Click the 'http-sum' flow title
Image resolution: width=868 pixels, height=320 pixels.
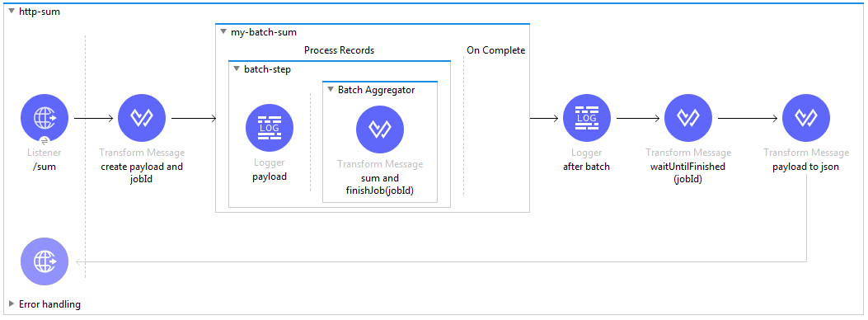40,11
